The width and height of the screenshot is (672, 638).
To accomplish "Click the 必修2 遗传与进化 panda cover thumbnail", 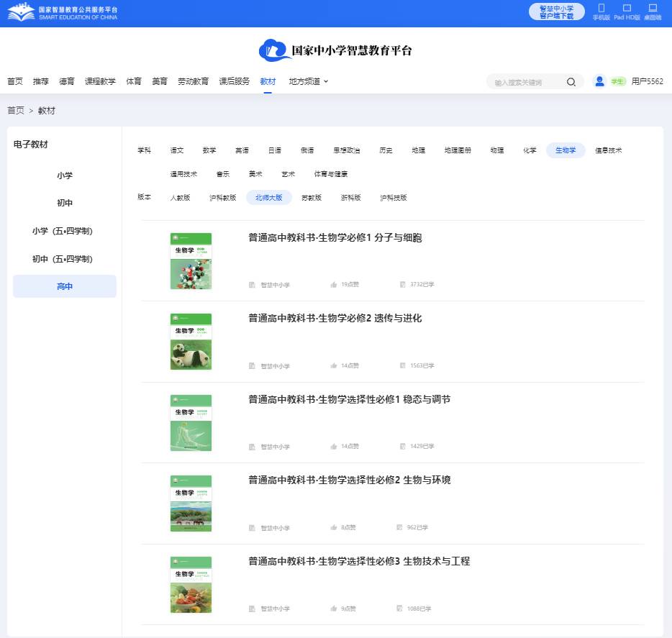I will (191, 341).
